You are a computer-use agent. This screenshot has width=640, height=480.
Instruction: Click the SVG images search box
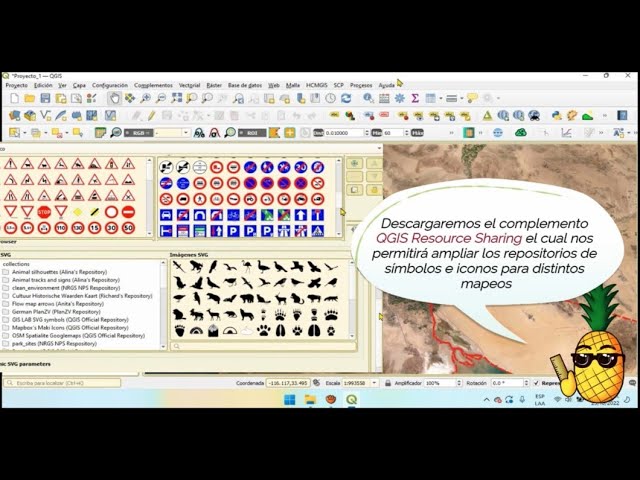(x=264, y=347)
